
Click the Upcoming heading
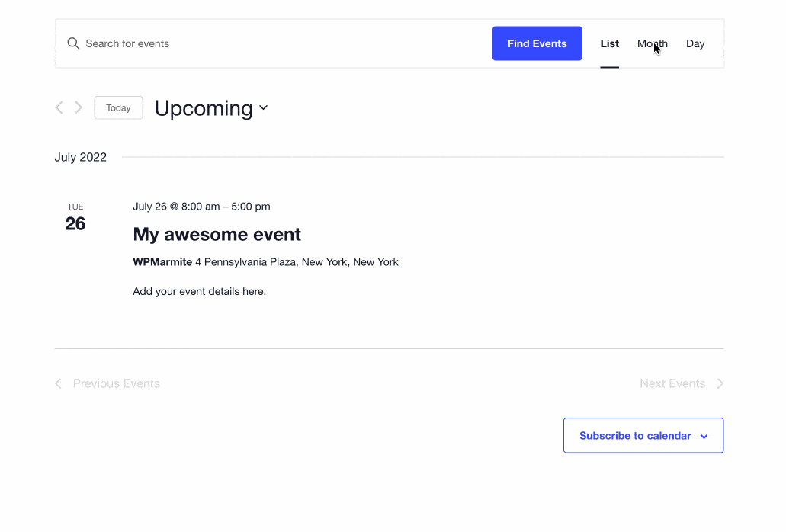coord(204,108)
